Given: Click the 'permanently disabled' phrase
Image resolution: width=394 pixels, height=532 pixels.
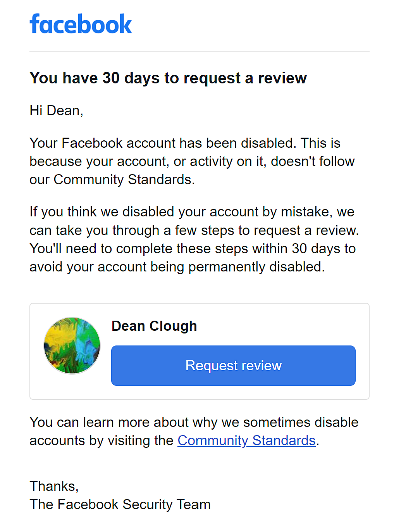Looking at the screenshot, I should pos(256,267).
